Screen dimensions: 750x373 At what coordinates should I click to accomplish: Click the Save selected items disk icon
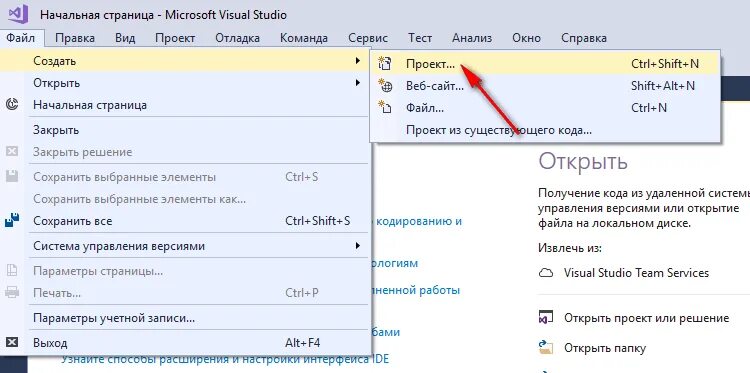pyautogui.click(x=12, y=176)
